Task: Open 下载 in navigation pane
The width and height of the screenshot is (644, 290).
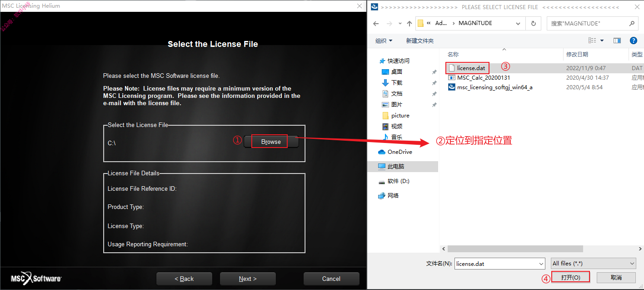Action: [x=396, y=82]
